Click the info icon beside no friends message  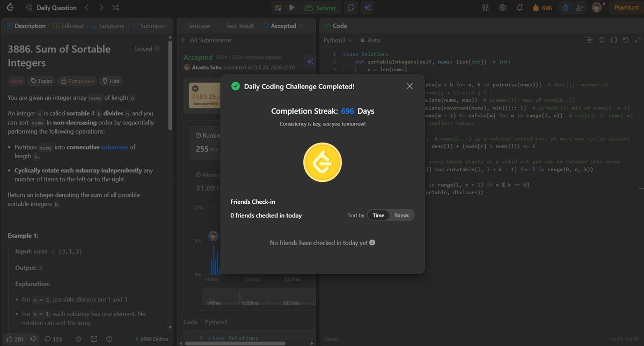(x=372, y=242)
